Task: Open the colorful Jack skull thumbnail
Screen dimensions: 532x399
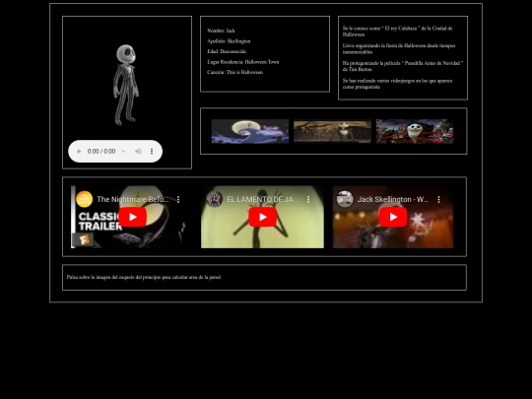Action: (x=415, y=131)
